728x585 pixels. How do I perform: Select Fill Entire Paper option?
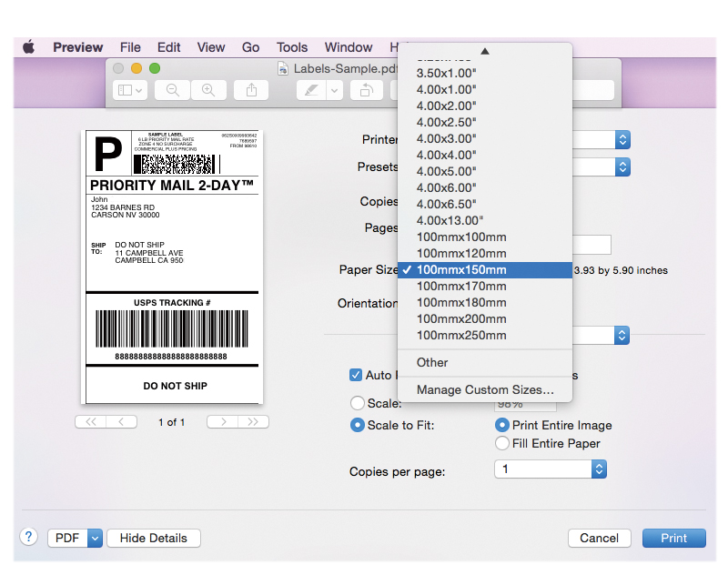[x=502, y=443]
